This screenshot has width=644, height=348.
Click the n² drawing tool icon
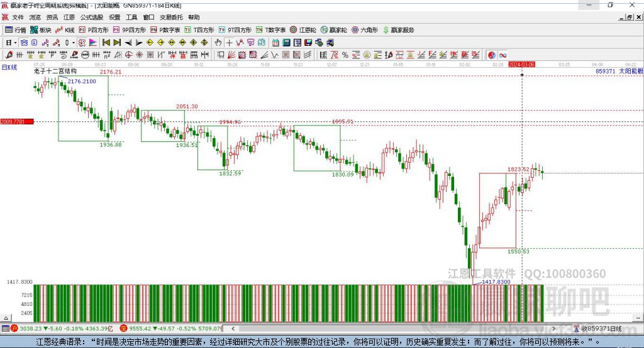tap(107, 55)
